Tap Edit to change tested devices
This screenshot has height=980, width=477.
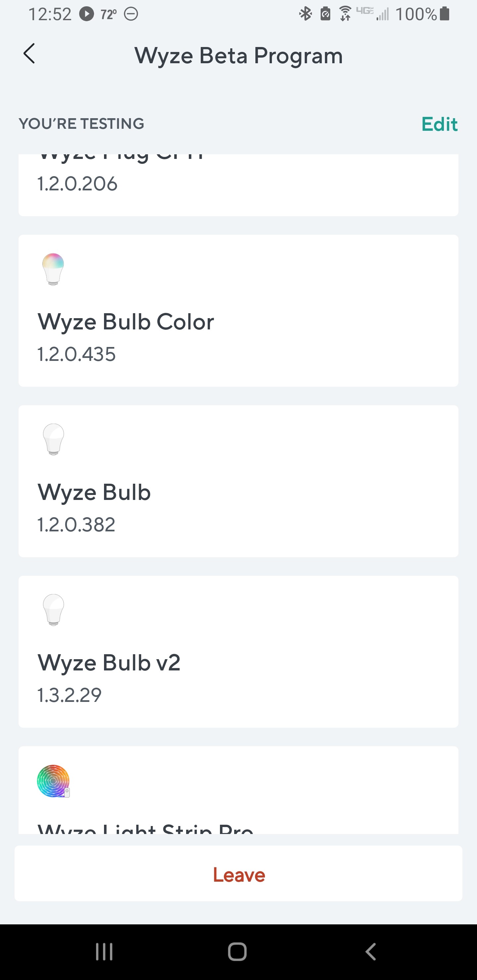tap(439, 124)
